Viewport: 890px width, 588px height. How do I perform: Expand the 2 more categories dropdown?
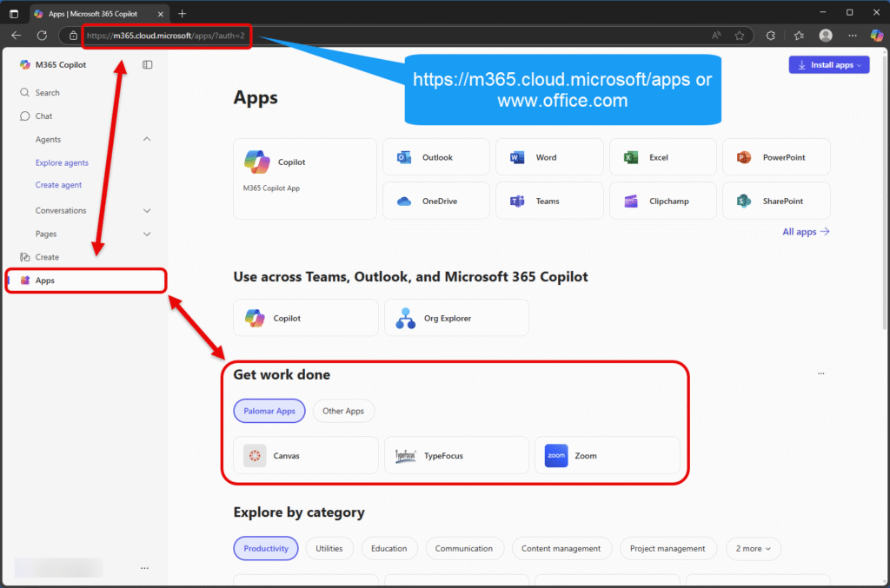(754, 548)
